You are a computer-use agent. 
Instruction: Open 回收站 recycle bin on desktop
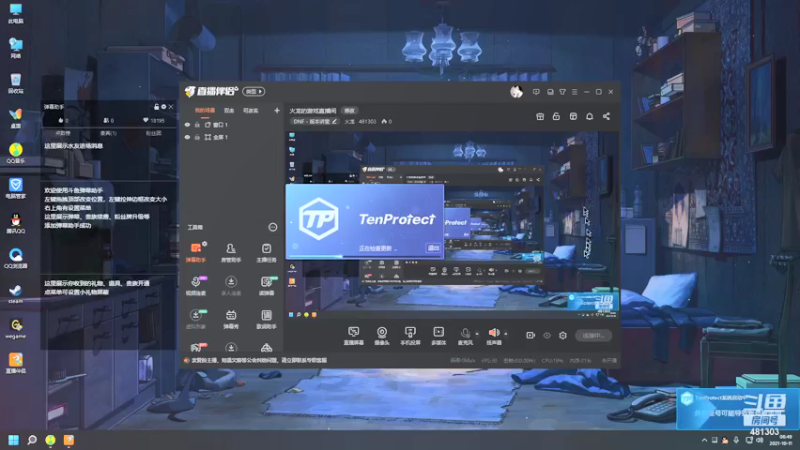click(15, 83)
